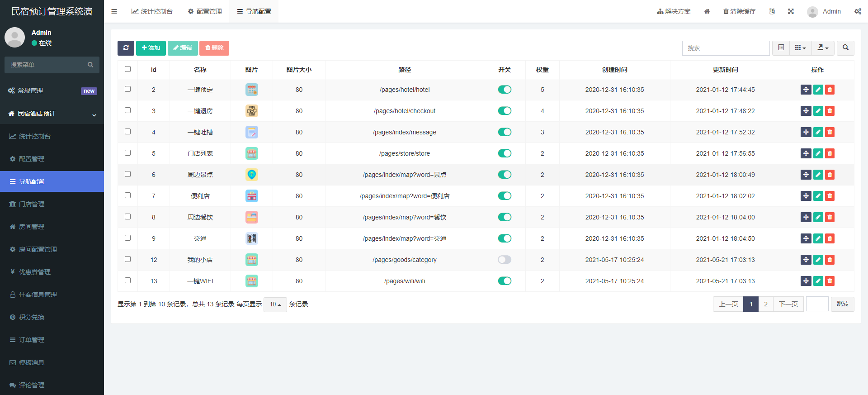Click the refresh table icon button
Viewport: 868px width, 395px height.
tap(126, 48)
